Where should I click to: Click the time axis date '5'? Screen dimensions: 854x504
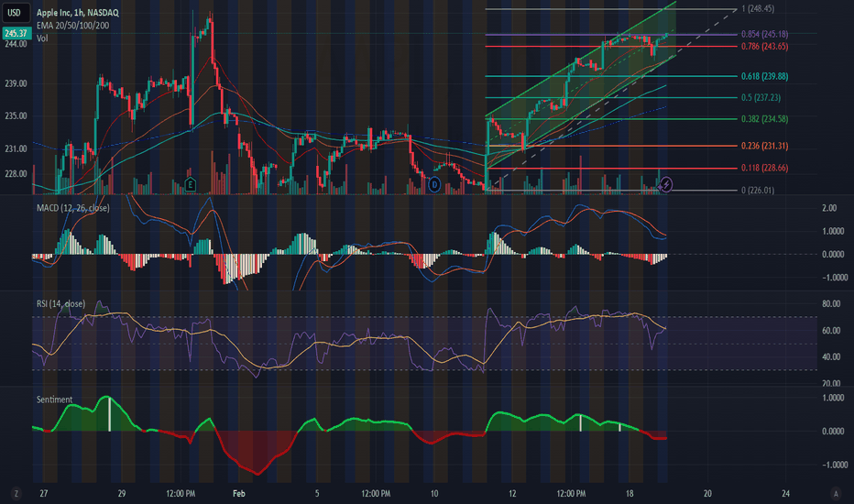(317, 494)
